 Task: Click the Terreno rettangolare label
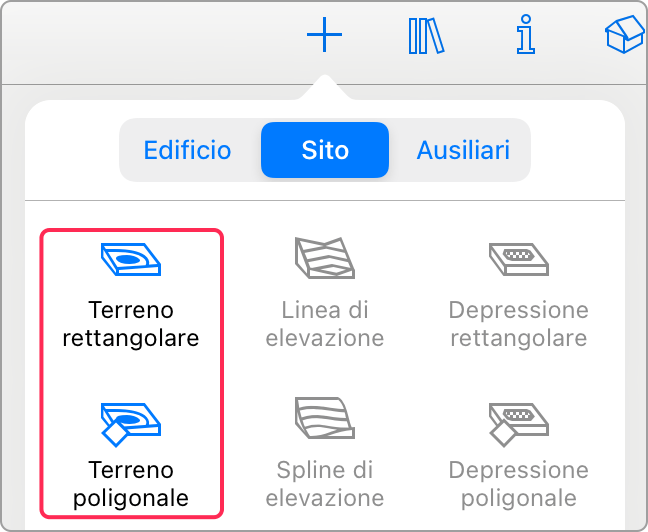coord(131,324)
